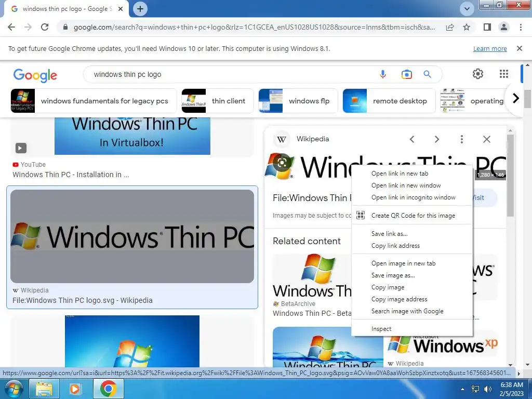
Task: Search by image with camera icon
Action: click(x=406, y=74)
